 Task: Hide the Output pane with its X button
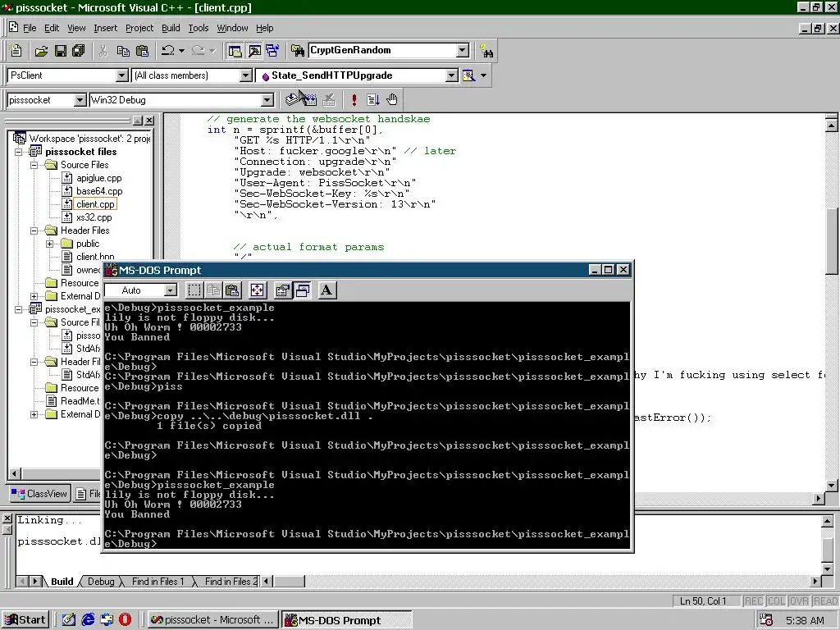pos(7,518)
